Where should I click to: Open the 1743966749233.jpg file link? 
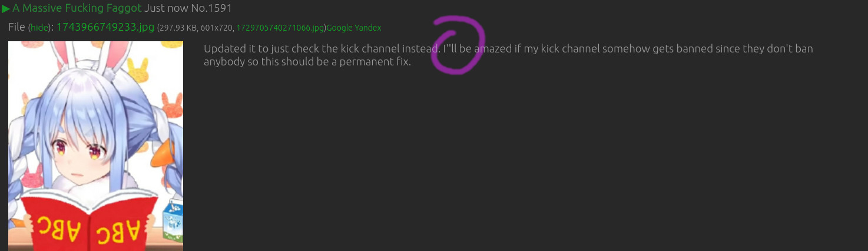coord(105,28)
